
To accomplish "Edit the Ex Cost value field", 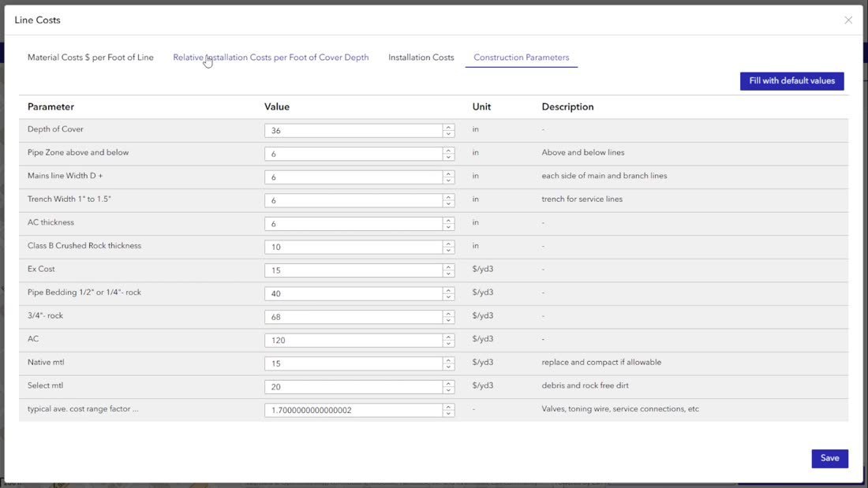I will click(354, 270).
